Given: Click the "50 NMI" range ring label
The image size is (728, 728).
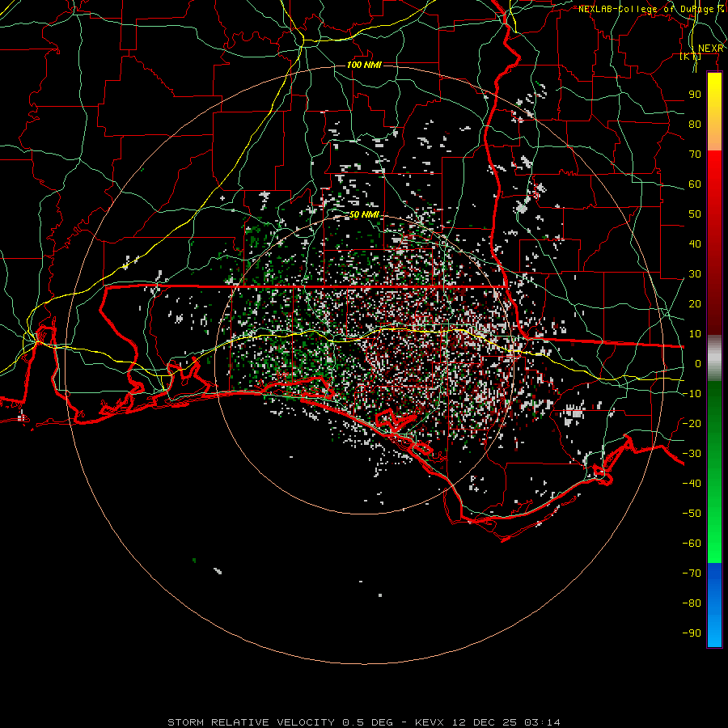Looking at the screenshot, I should pos(364,215).
